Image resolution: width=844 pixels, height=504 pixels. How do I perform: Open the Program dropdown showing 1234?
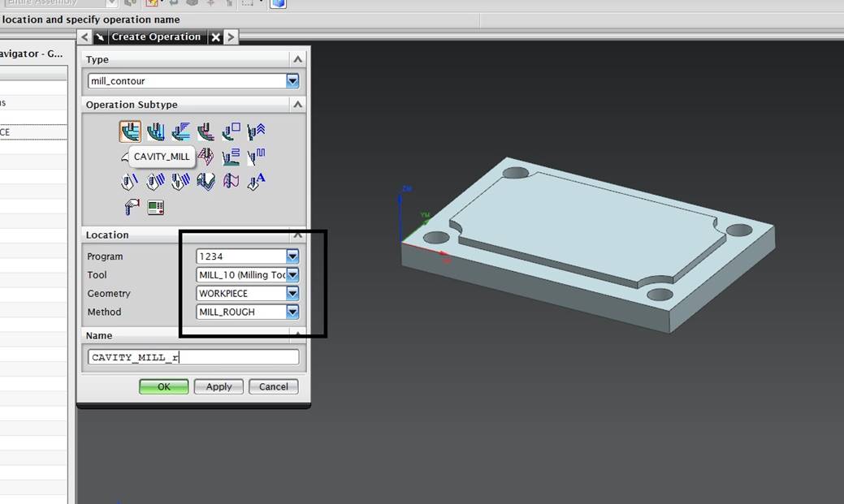pyautogui.click(x=292, y=256)
